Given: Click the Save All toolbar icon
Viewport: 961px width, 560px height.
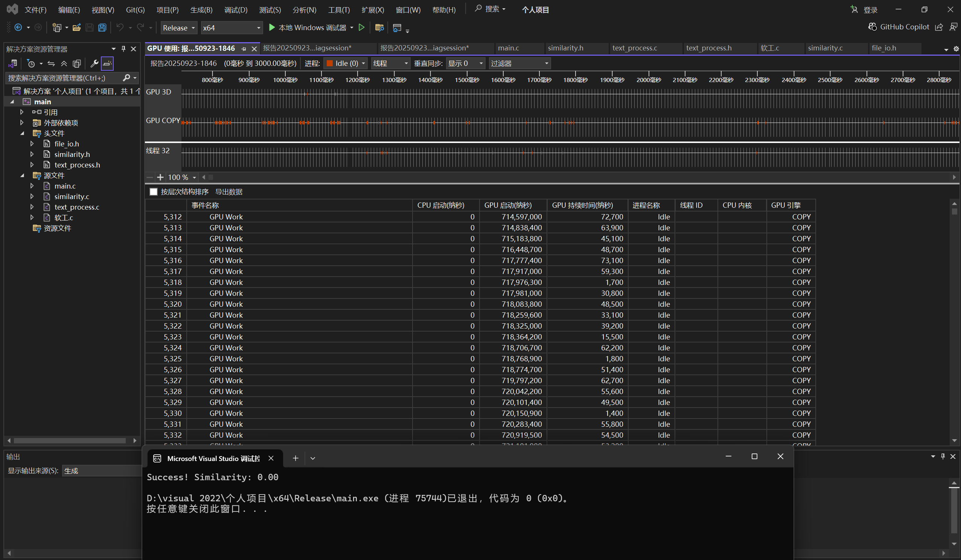Looking at the screenshot, I should coord(102,27).
